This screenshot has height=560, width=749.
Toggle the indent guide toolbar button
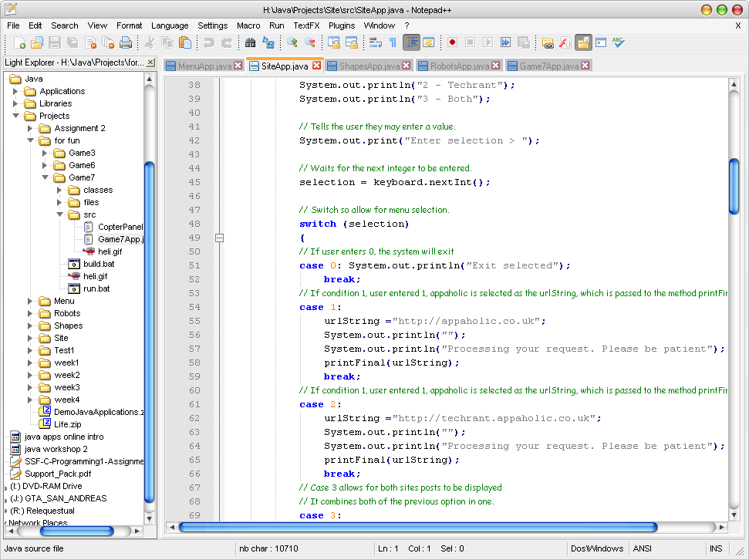[x=411, y=42]
